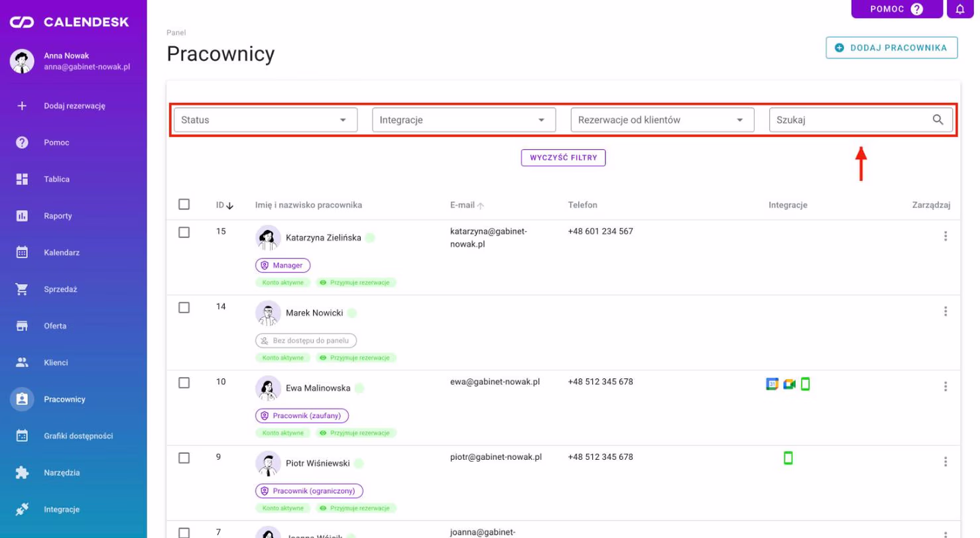The width and height of the screenshot is (980, 538).
Task: Click the Oferta item in the sidebar
Action: tap(74, 326)
